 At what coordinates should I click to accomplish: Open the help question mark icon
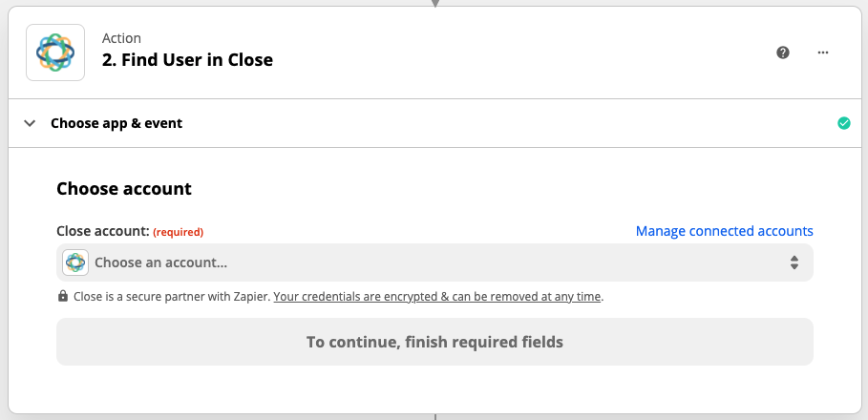[x=783, y=52]
